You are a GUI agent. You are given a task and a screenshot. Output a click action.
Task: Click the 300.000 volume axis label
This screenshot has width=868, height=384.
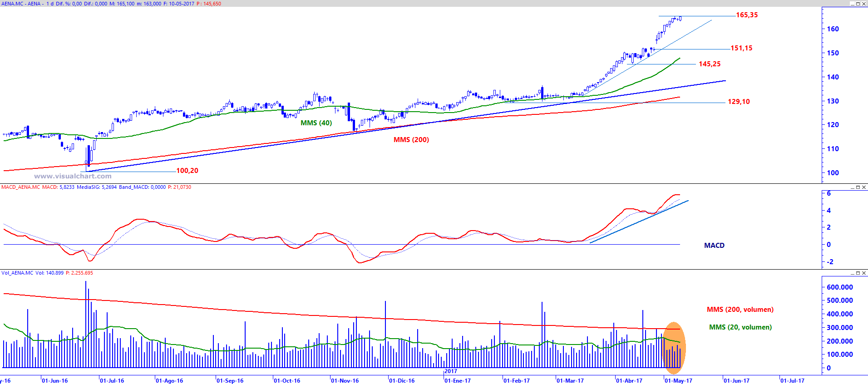pyautogui.click(x=840, y=328)
